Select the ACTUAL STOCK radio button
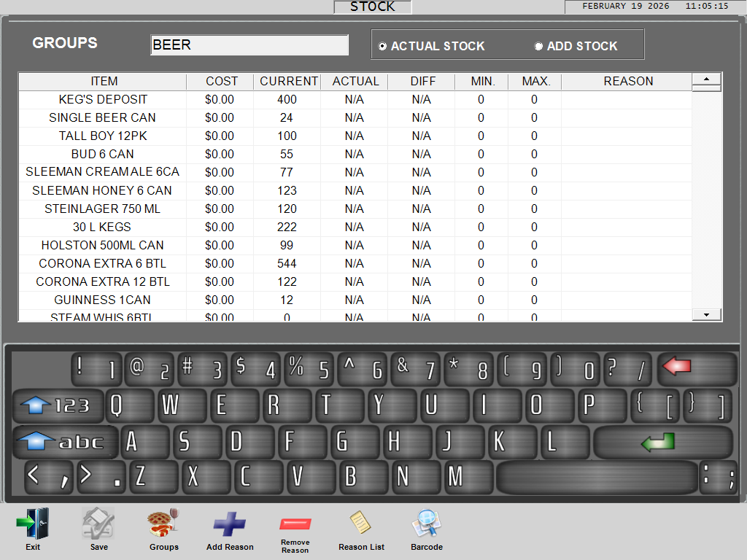The height and width of the screenshot is (560, 747). (x=383, y=45)
